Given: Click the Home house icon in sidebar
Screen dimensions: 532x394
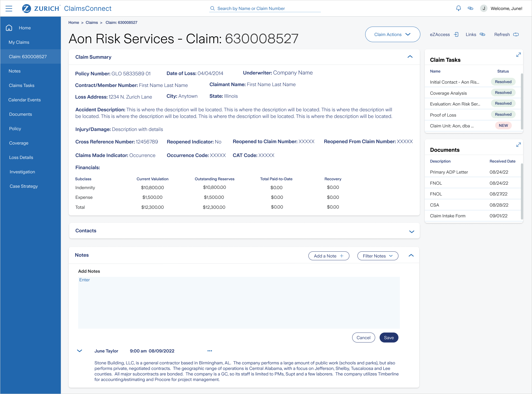Looking at the screenshot, I should click(9, 28).
